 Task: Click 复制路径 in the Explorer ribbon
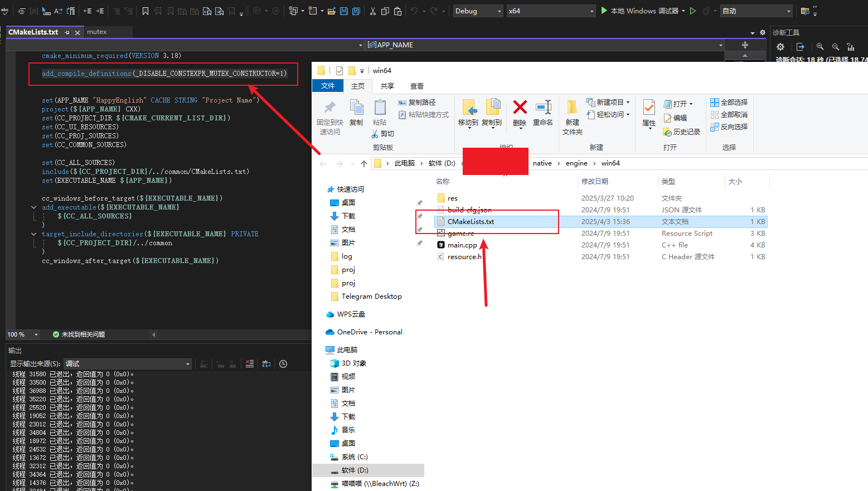[x=417, y=103]
